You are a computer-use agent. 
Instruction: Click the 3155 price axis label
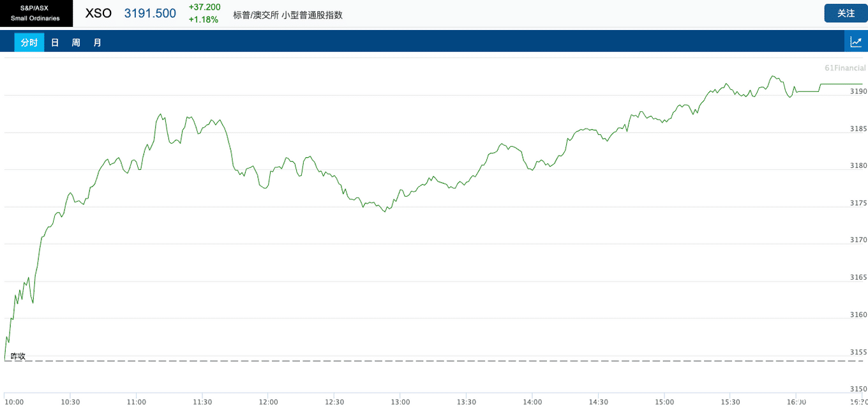[x=858, y=351]
